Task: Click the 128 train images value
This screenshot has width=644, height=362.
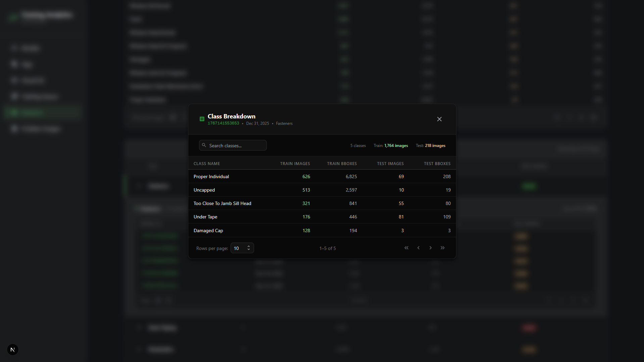Action: pyautogui.click(x=306, y=230)
